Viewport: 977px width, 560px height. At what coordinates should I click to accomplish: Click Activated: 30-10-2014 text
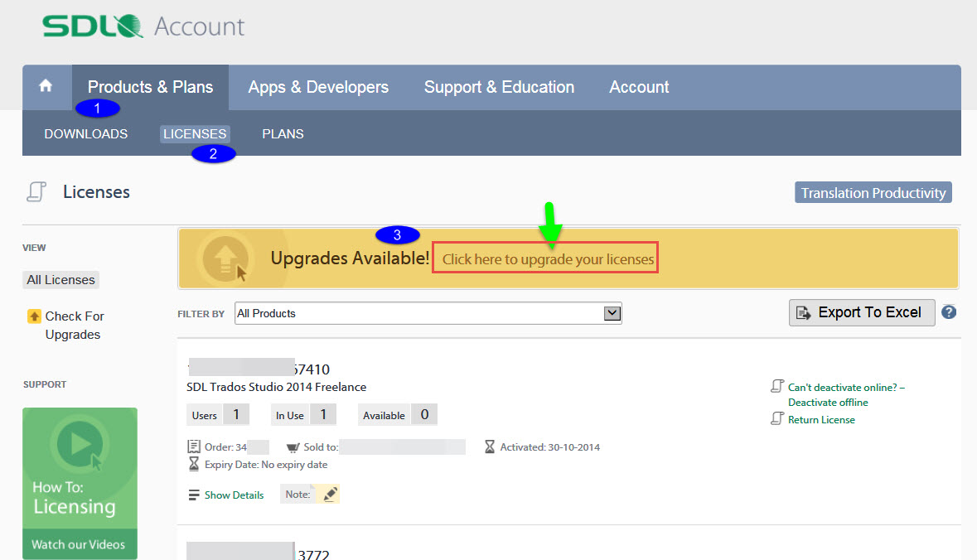click(550, 447)
